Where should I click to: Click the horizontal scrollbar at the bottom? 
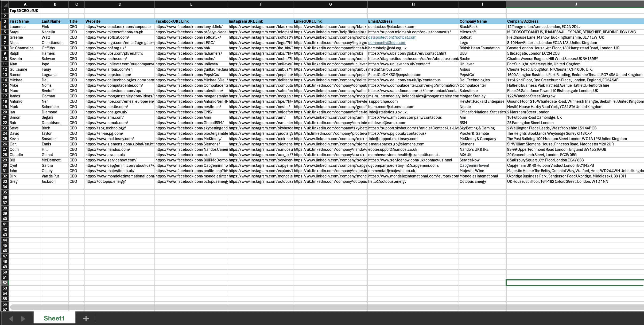(x=321, y=307)
